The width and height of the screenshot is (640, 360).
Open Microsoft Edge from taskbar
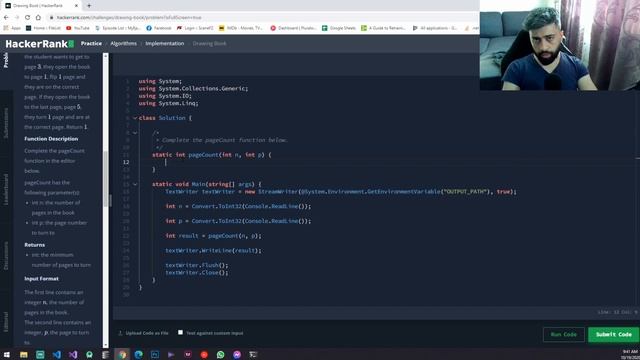point(138,355)
